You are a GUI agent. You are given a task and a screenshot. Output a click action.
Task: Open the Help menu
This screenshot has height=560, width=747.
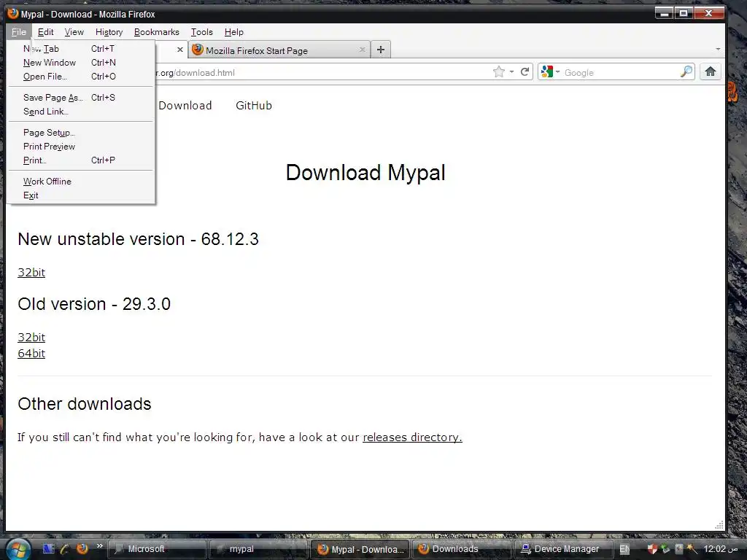[x=234, y=32]
